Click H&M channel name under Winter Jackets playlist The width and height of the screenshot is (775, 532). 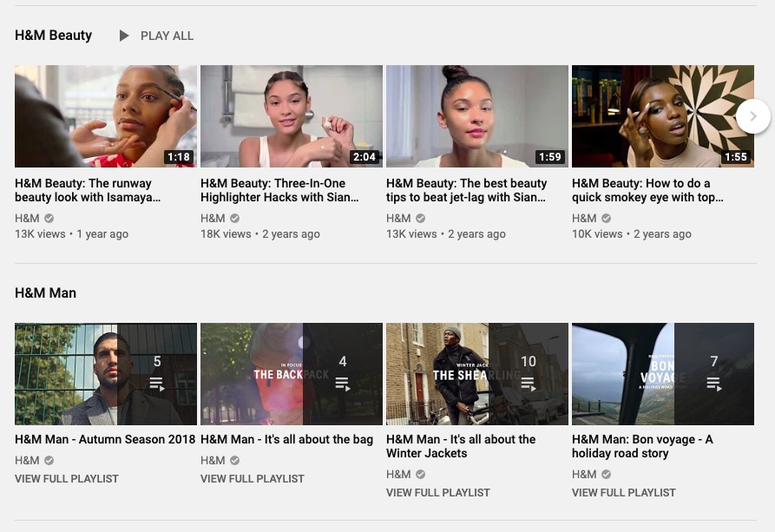coord(398,474)
